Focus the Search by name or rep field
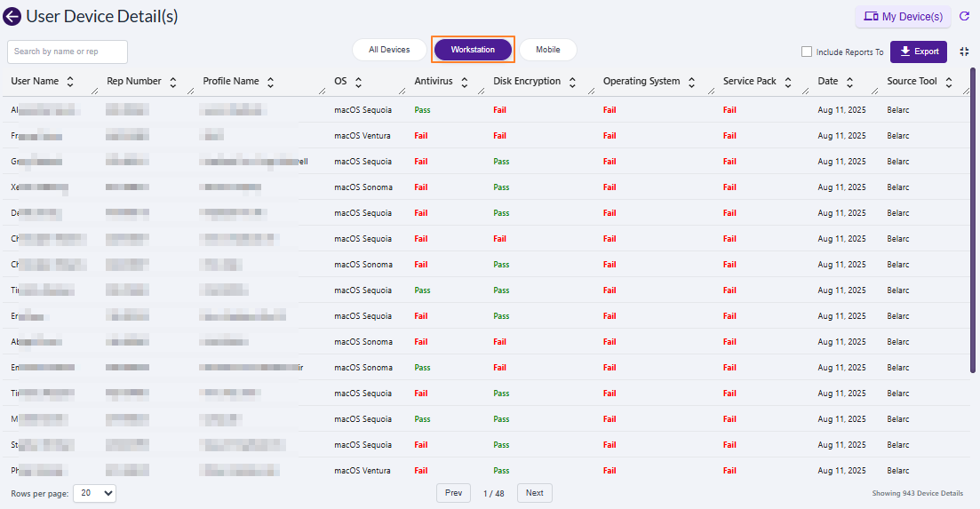The image size is (980, 509). 68,52
